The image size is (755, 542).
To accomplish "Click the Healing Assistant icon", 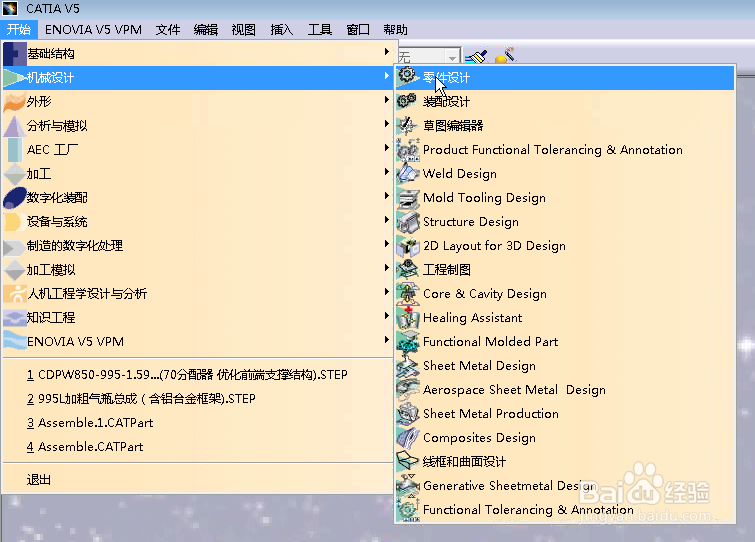I will (x=407, y=318).
